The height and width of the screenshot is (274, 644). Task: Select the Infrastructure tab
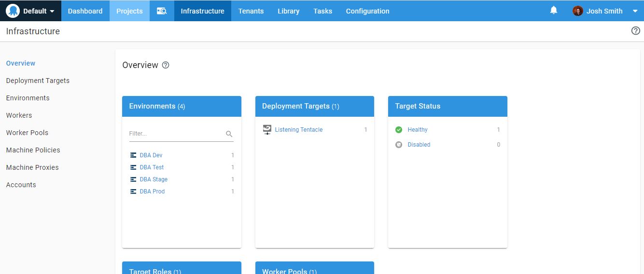tap(202, 11)
